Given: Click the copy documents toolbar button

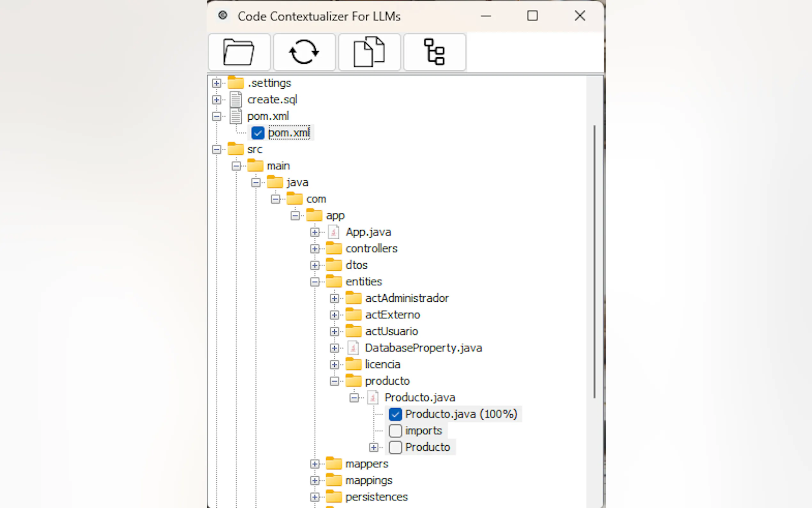Looking at the screenshot, I should [x=369, y=52].
